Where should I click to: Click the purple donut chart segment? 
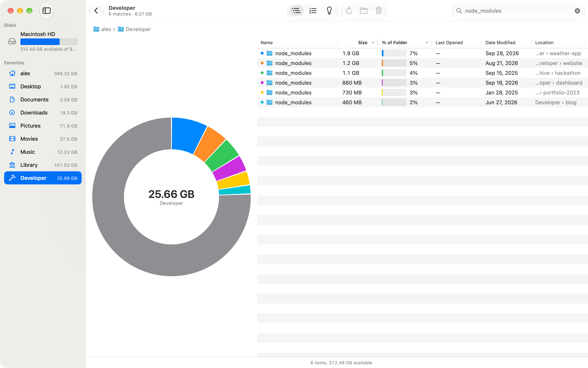(229, 168)
